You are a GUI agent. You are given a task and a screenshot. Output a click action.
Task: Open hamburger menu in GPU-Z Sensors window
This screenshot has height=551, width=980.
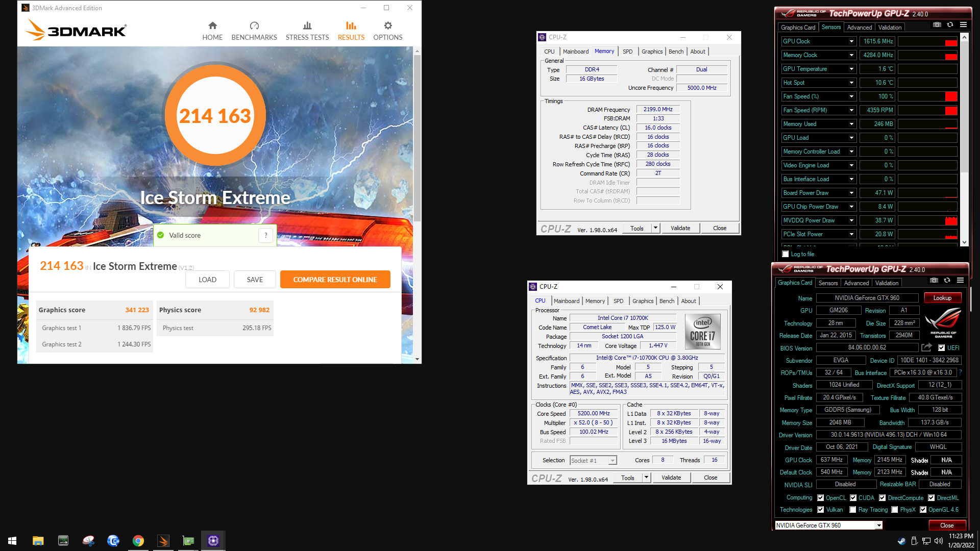click(963, 24)
